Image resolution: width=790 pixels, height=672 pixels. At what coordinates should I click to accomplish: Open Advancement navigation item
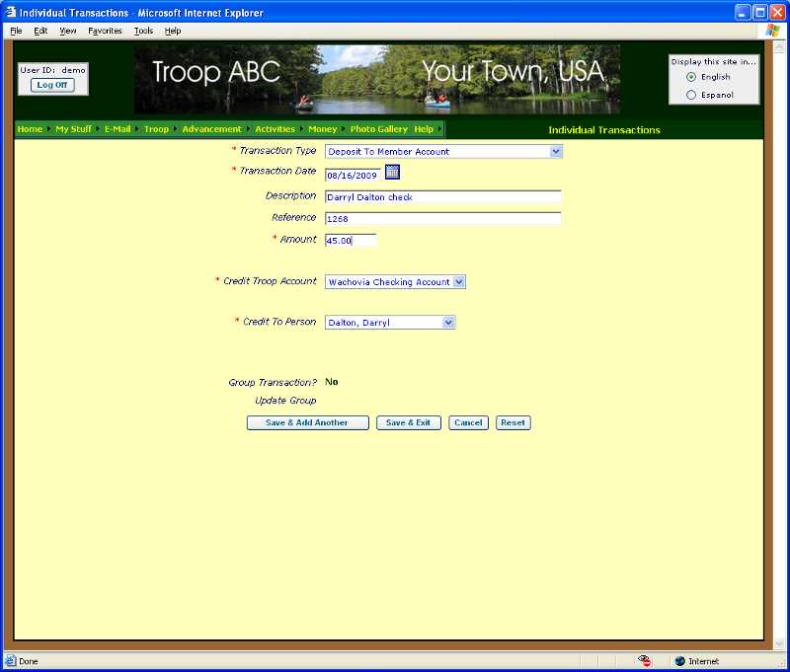[211, 129]
